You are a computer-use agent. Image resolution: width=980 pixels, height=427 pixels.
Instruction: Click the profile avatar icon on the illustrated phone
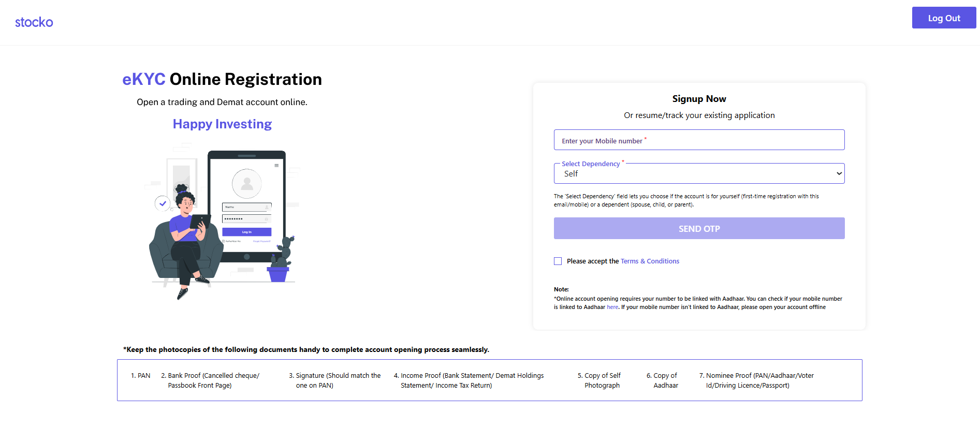tap(247, 183)
